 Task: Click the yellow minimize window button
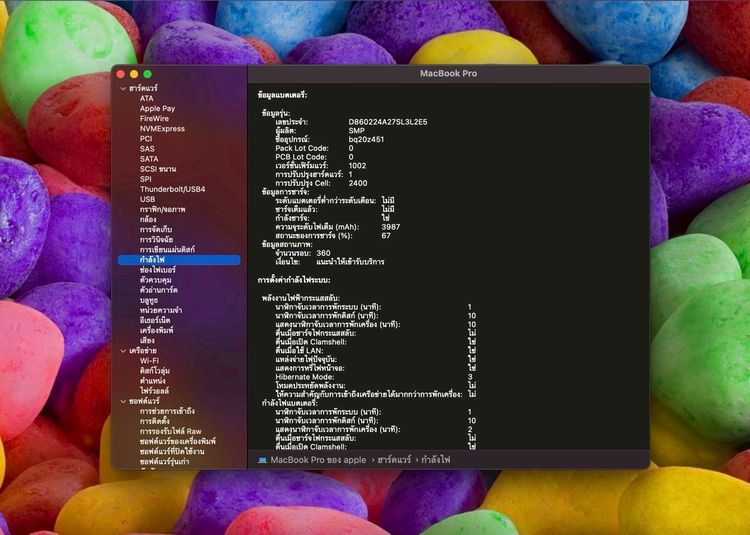pyautogui.click(x=134, y=74)
